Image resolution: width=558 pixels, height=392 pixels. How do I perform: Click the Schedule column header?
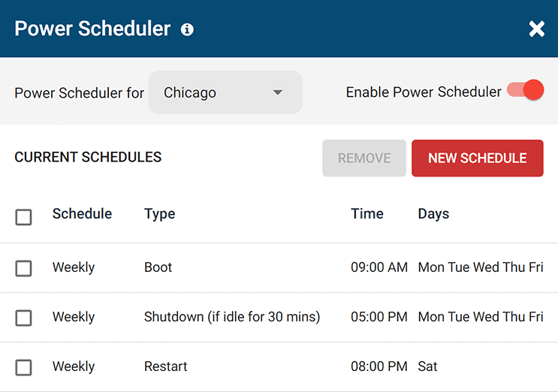point(82,214)
